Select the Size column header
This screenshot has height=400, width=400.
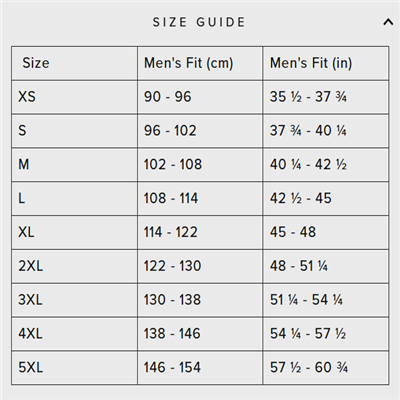75,63
